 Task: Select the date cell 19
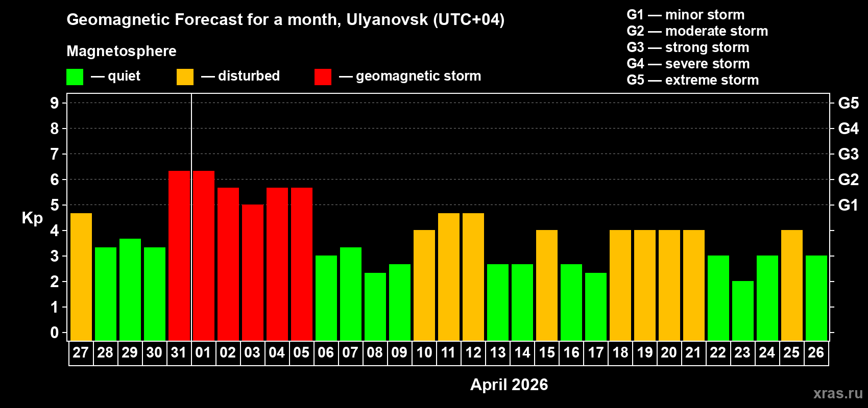[x=644, y=353]
